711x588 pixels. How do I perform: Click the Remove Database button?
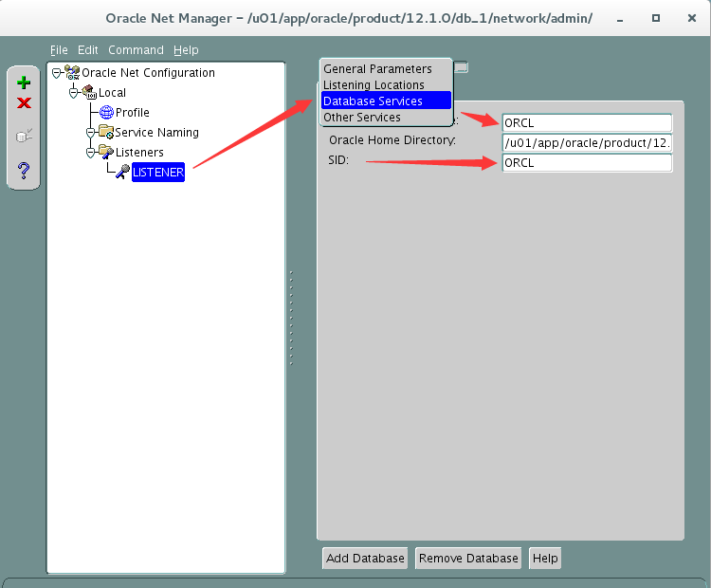click(x=468, y=558)
